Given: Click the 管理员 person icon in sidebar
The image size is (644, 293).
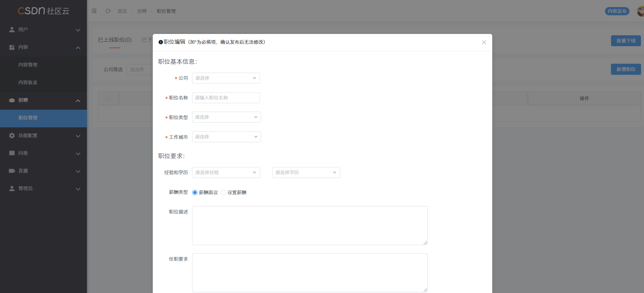Looking at the screenshot, I should pyautogui.click(x=12, y=188).
